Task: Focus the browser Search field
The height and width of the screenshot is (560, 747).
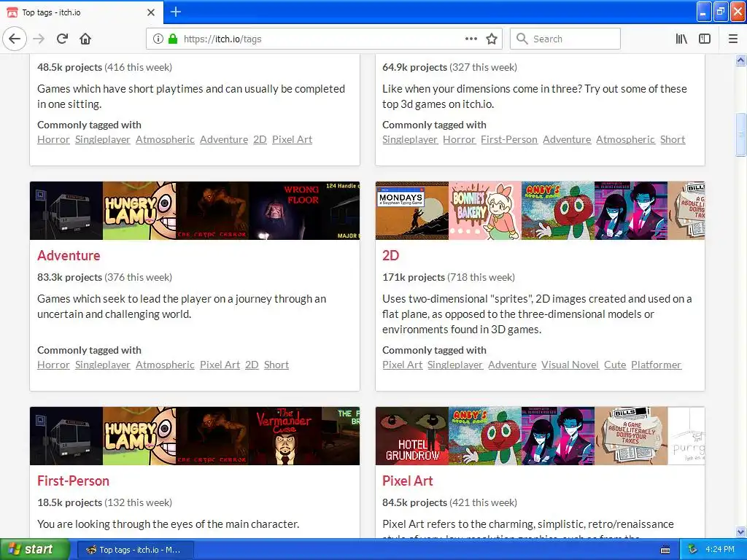Action: [x=565, y=39]
